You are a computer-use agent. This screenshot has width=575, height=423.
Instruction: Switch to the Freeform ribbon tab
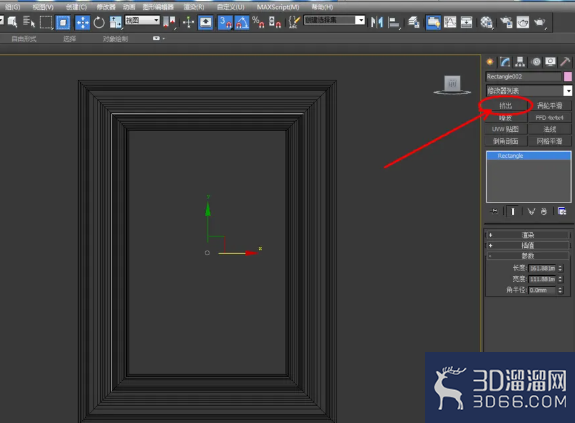click(x=24, y=39)
